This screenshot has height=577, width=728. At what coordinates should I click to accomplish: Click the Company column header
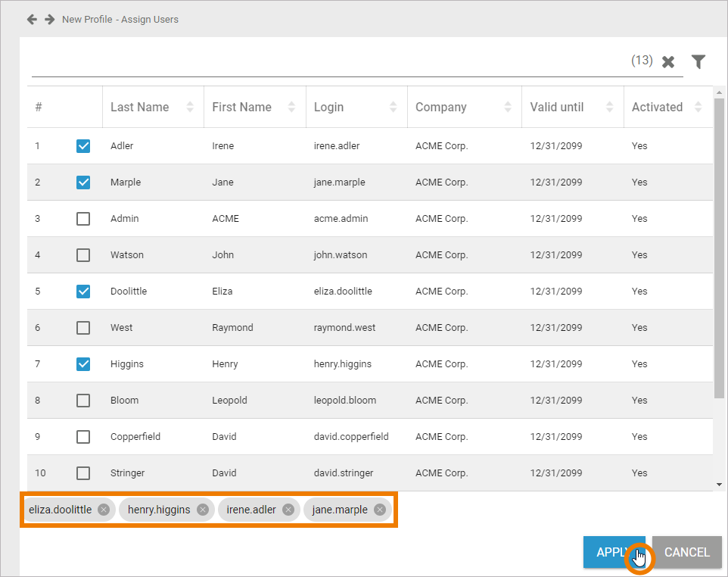tap(441, 108)
